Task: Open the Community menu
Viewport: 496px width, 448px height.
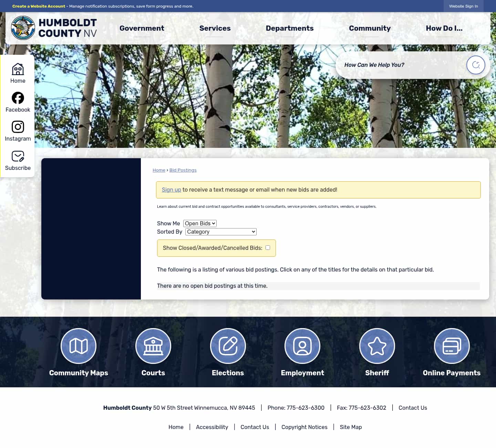Action: point(370,28)
